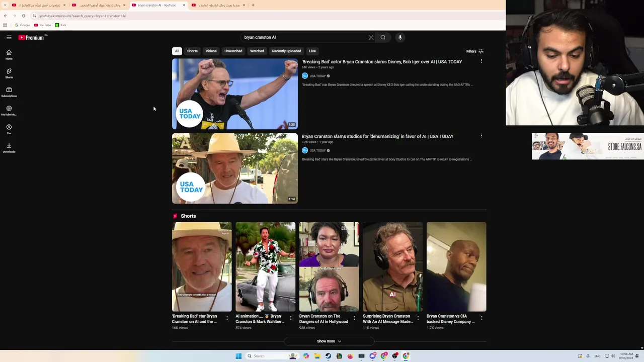
Task: Open options for Dangers of AI short
Action: click(x=354, y=318)
